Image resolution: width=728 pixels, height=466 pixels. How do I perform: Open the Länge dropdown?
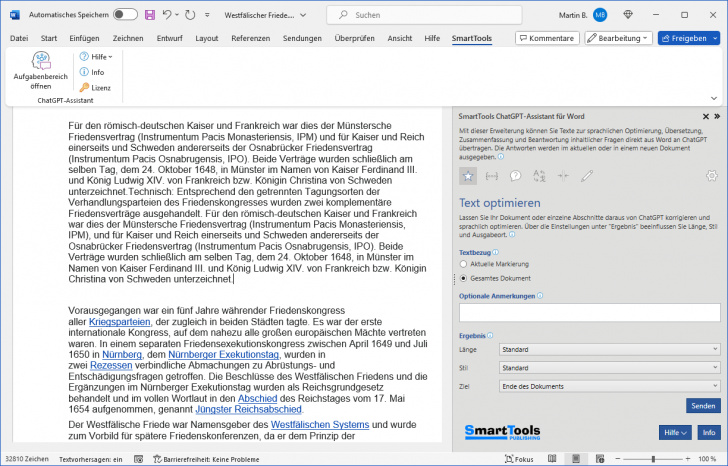(609, 350)
